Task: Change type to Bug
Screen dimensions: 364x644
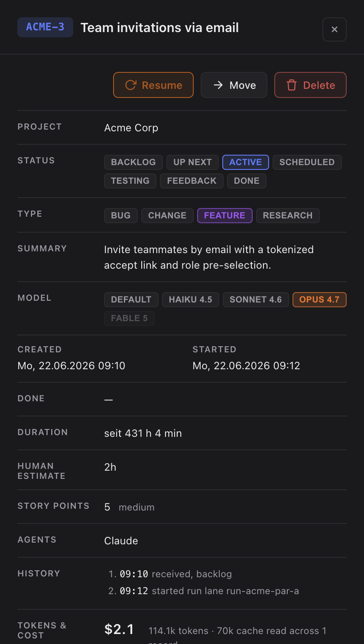Action: pos(121,215)
